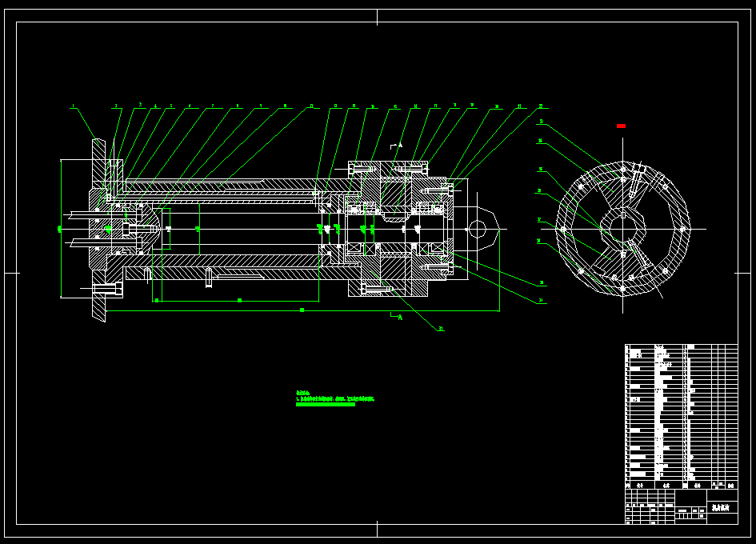Select the green technical notes text block
Screen dimensions: 756x544
coord(334,399)
